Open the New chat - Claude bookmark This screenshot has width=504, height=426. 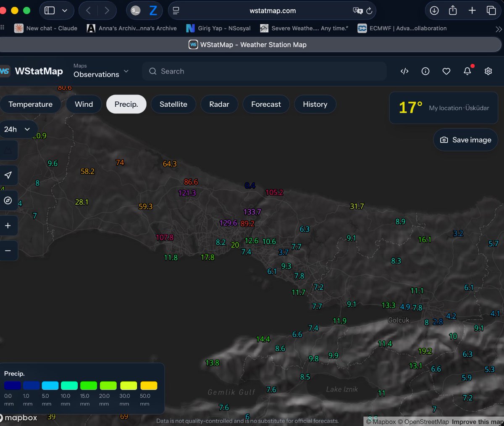46,28
